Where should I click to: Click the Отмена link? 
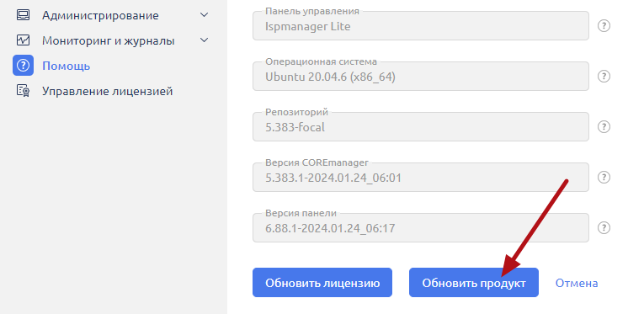577,283
